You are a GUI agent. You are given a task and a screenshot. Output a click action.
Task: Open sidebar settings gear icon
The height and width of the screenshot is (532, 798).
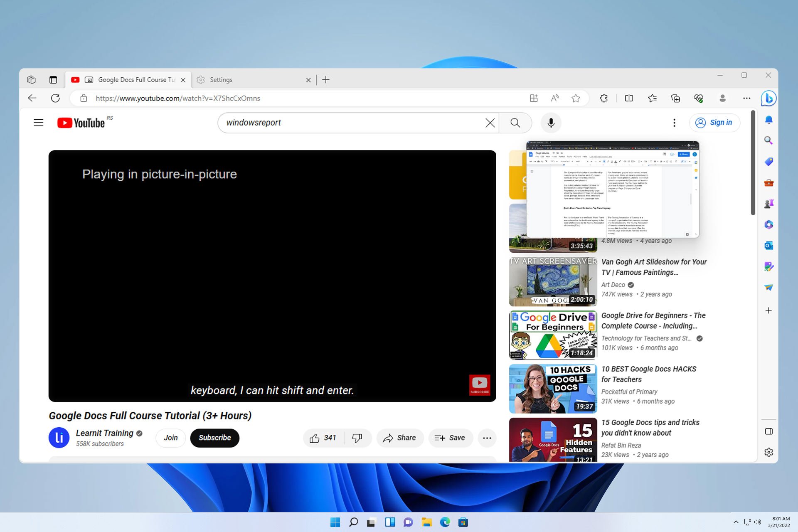tap(769, 452)
